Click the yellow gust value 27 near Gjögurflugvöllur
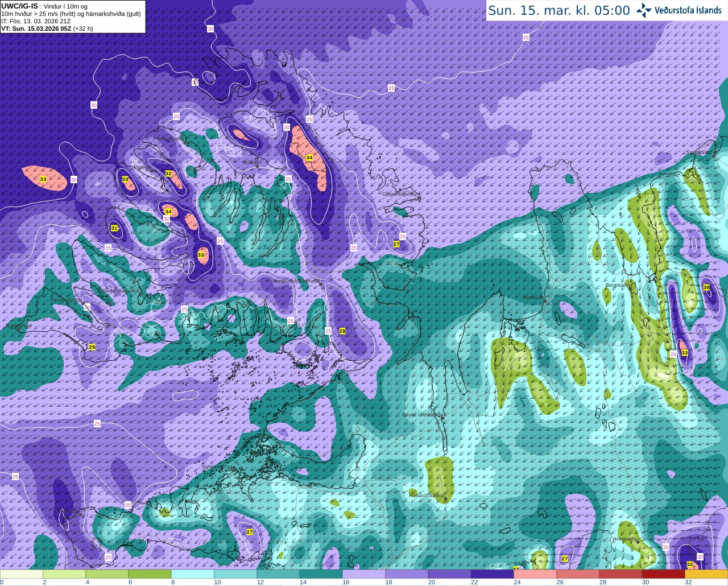728x586 pixels. pos(396,244)
